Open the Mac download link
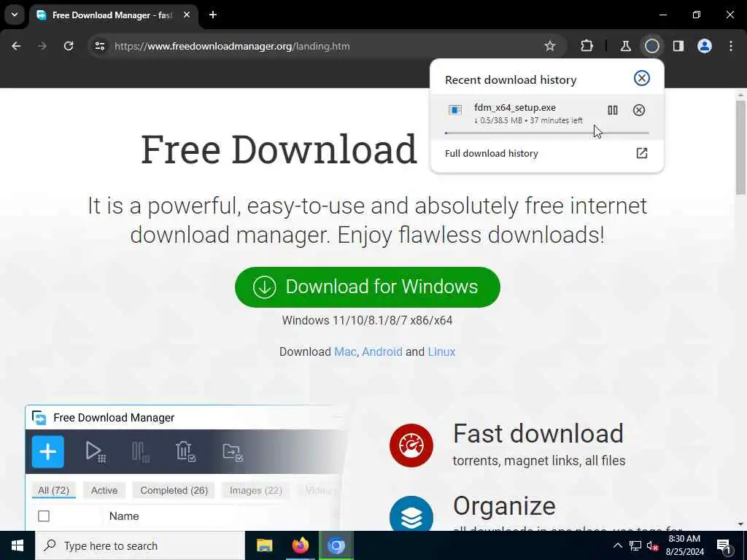Viewport: 747px width, 560px height. pyautogui.click(x=345, y=352)
